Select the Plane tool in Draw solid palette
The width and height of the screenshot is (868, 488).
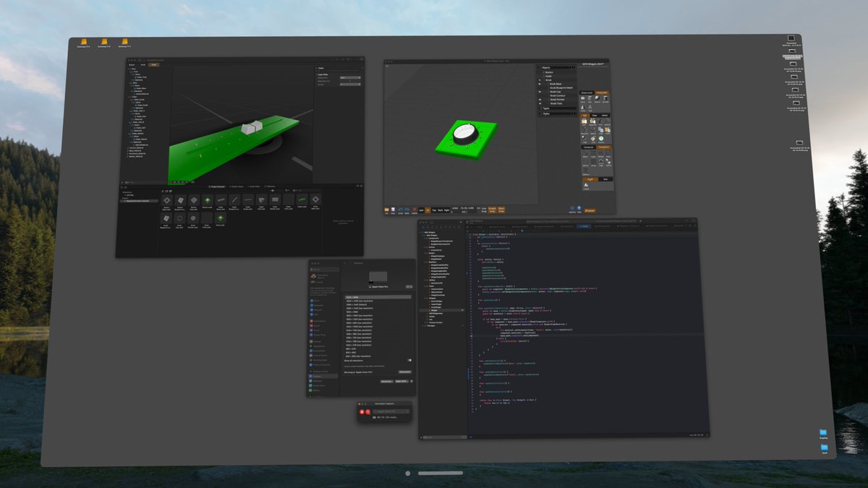tap(582, 98)
